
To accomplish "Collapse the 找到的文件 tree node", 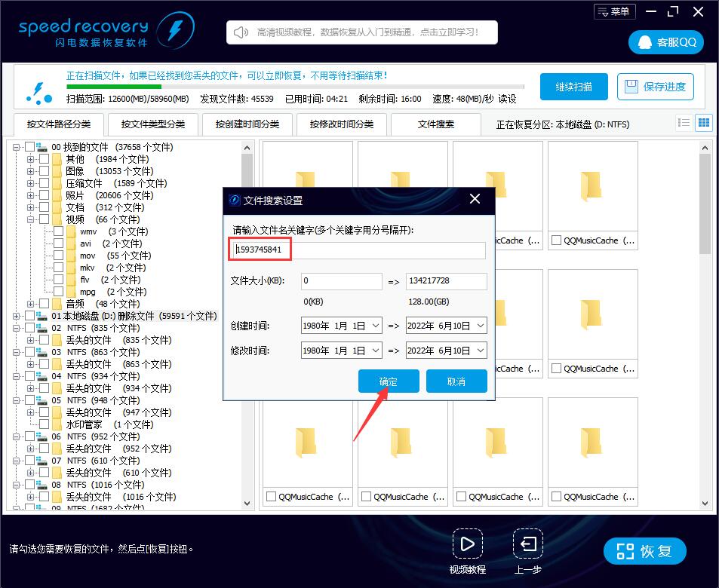I will coord(16,146).
